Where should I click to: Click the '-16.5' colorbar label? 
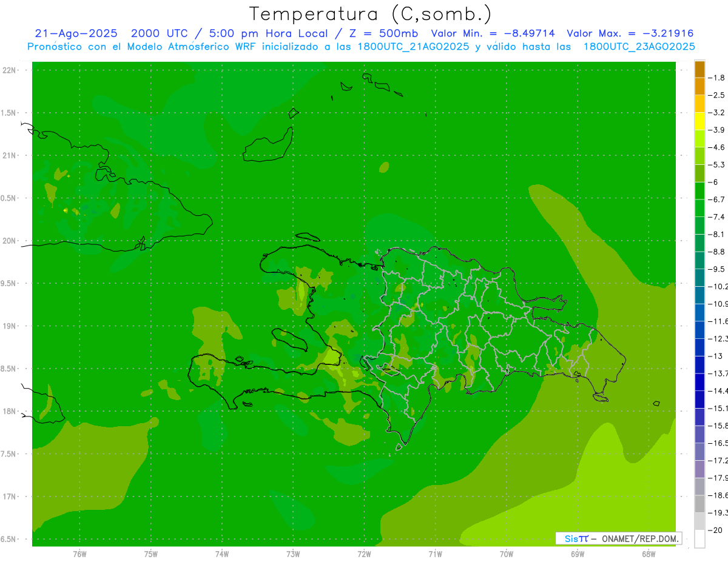coord(718,443)
